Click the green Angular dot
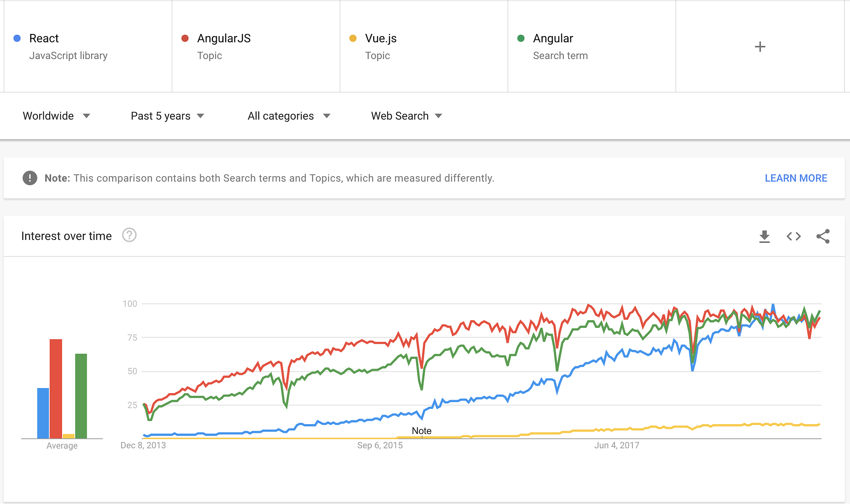The width and height of the screenshot is (850, 504). (521, 38)
